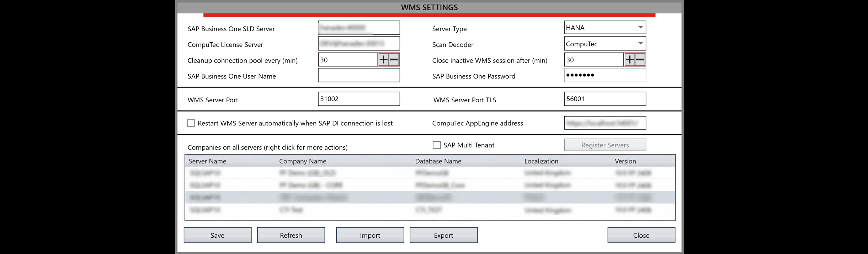Click the SAP Business One User Name field
868x254 pixels.
359,75
